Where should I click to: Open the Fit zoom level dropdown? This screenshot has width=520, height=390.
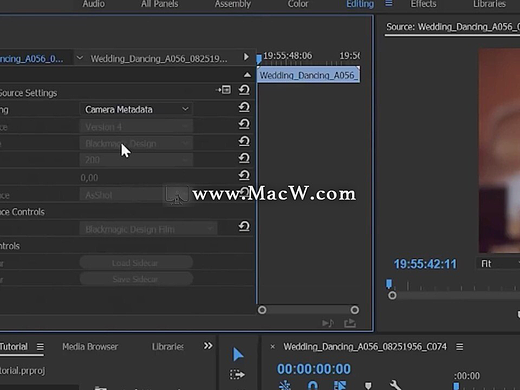coord(498,264)
